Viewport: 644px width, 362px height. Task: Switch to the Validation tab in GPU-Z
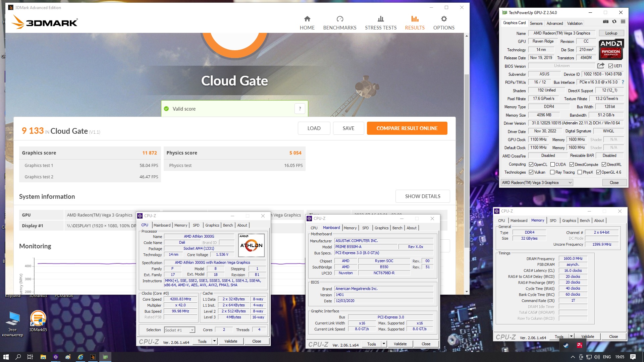(575, 23)
